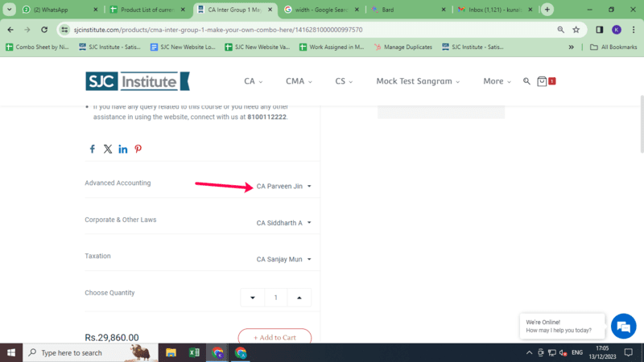The width and height of the screenshot is (644, 362).
Task: Increase the quantity by one
Action: 299,298
